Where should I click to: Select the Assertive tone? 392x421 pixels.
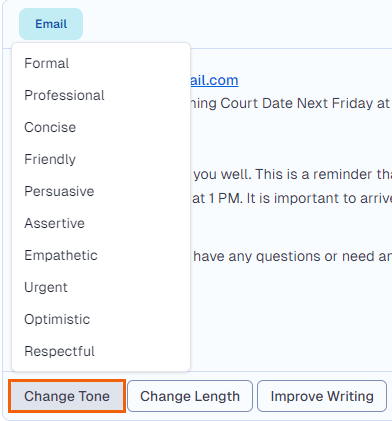coord(101,223)
